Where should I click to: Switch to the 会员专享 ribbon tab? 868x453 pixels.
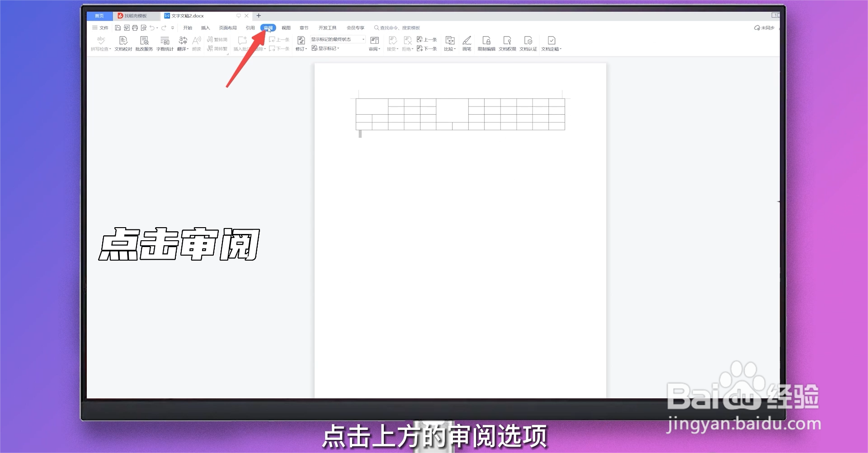pos(355,28)
